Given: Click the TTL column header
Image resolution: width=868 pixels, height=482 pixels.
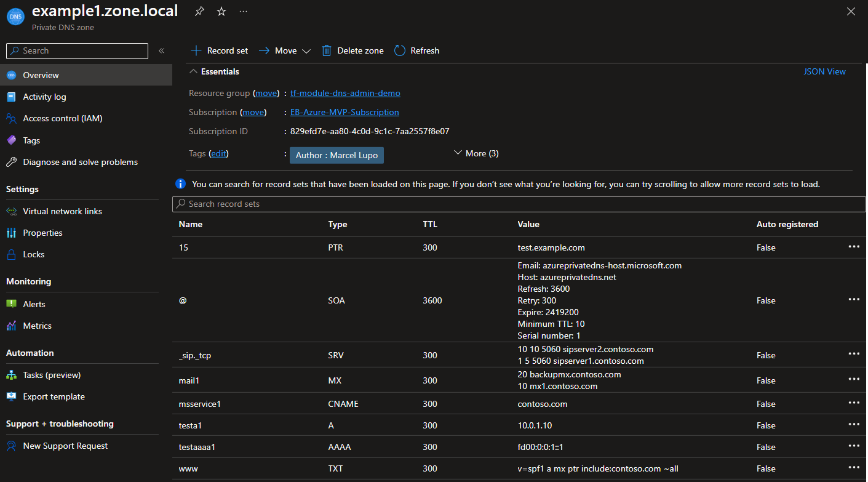Looking at the screenshot, I should coord(430,224).
